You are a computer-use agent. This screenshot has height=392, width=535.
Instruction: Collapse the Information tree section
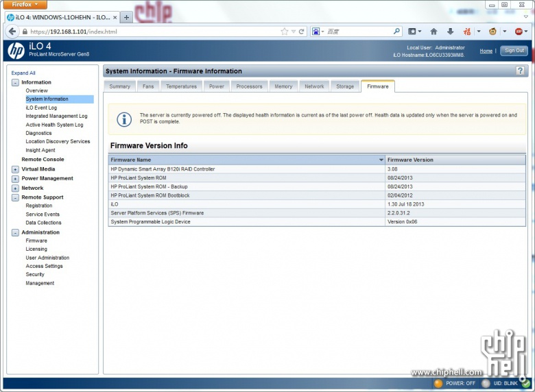(x=15, y=82)
